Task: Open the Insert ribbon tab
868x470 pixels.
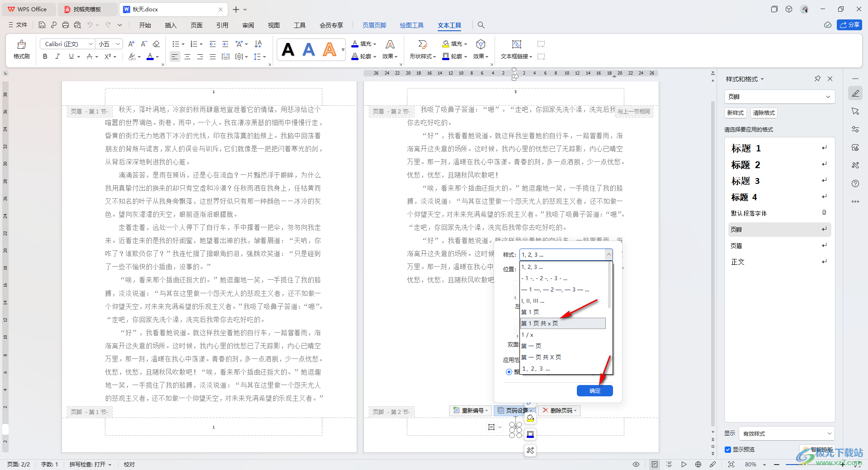Action: point(171,25)
